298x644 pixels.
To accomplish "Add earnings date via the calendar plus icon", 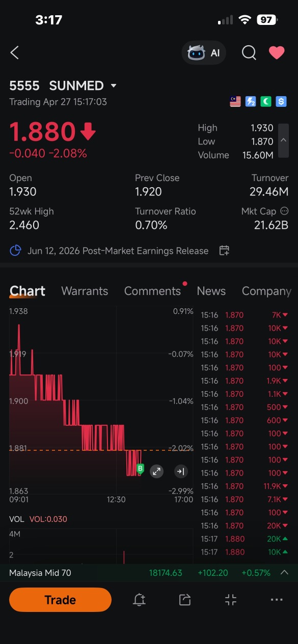I will coord(224,250).
